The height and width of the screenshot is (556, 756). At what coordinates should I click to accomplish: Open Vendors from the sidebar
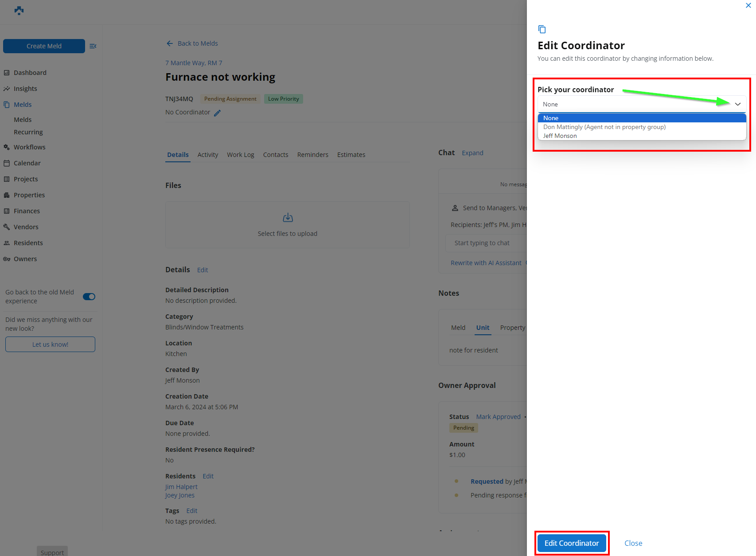tap(26, 227)
